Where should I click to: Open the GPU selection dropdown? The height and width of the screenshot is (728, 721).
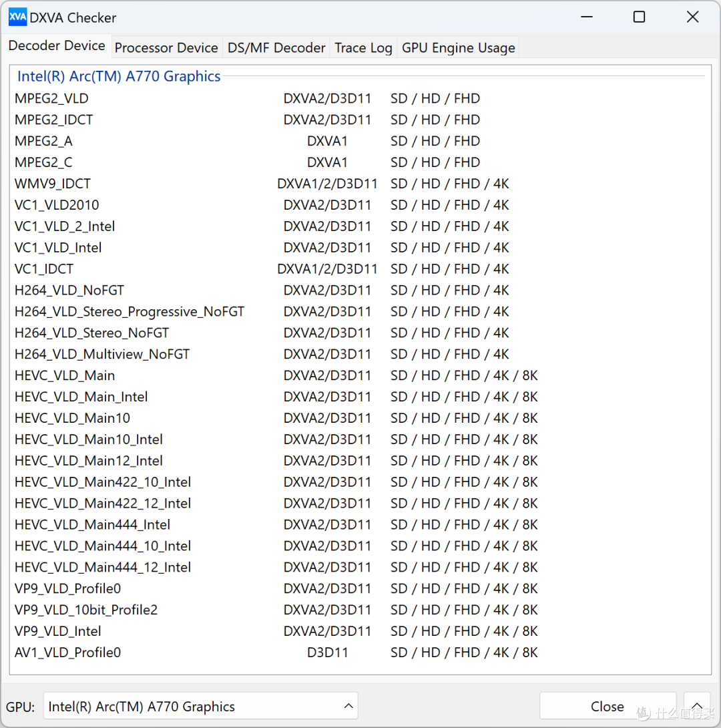[200, 706]
